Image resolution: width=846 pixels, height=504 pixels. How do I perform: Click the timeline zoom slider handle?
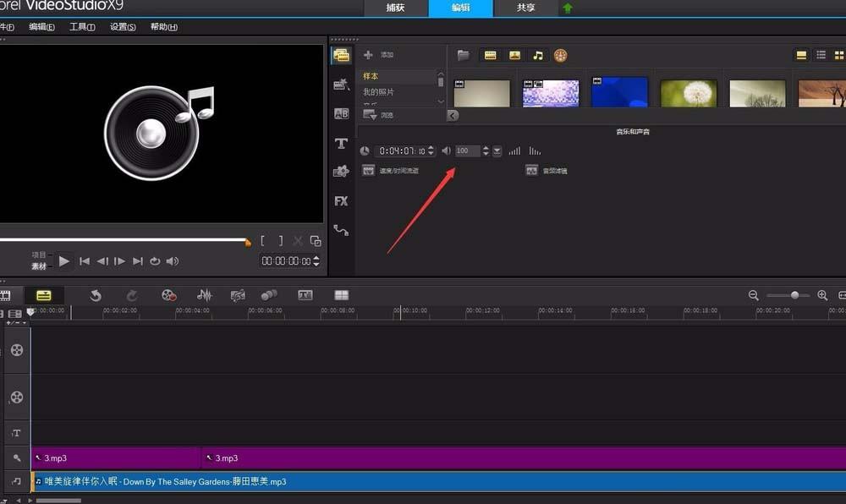coord(794,295)
